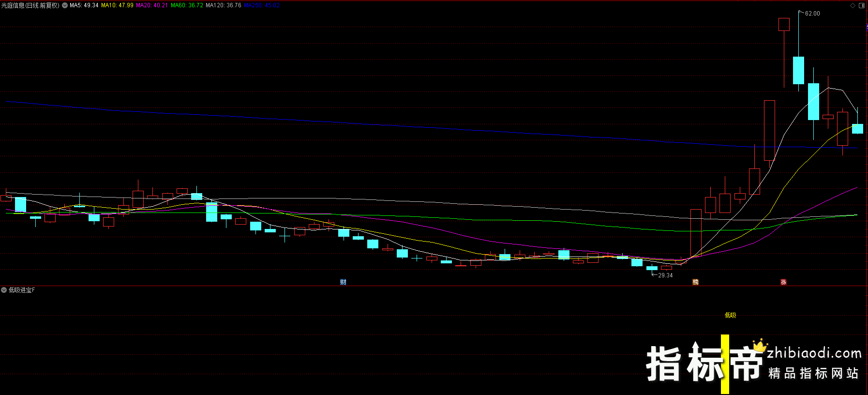Click the 榜 leaderboard info marker
Viewport: 868px width, 395px height.
click(695, 282)
